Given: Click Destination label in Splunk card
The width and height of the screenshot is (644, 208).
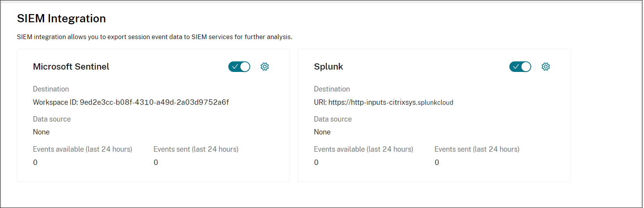Looking at the screenshot, I should (x=332, y=89).
